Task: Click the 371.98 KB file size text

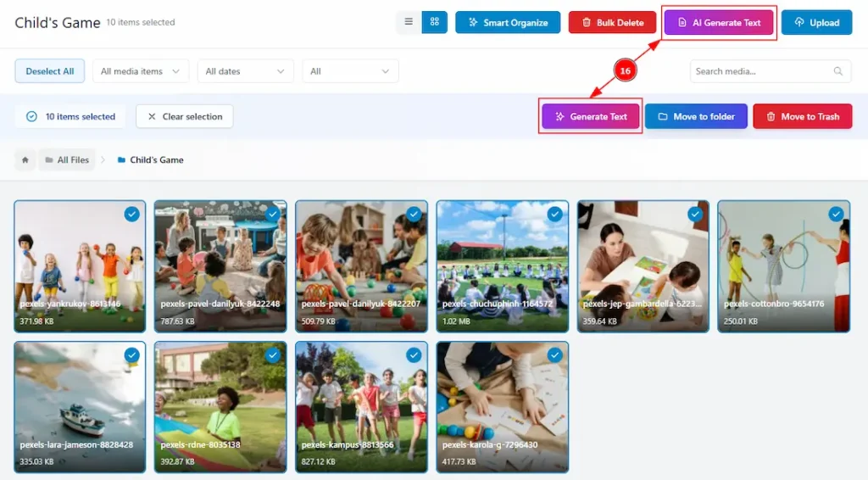Action: (36, 321)
